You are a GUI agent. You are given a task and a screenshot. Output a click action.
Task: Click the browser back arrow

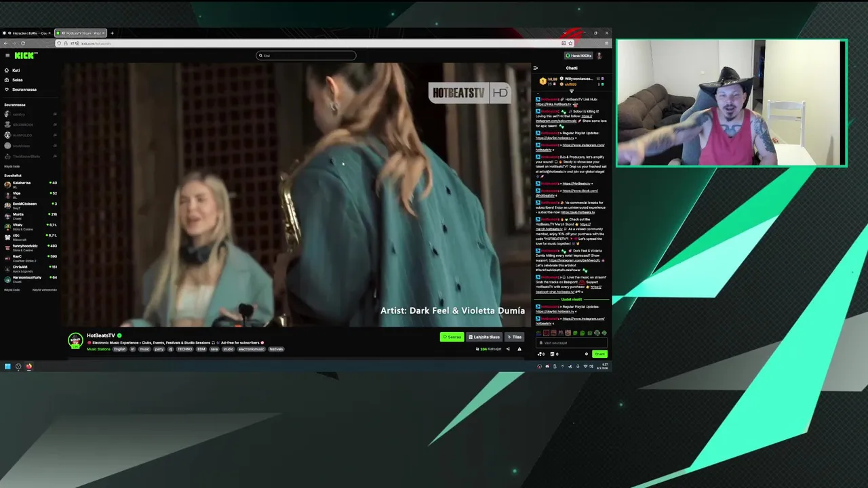(5, 43)
